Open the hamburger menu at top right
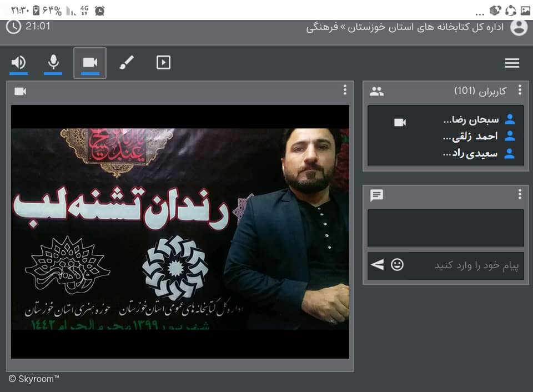The width and height of the screenshot is (533, 392). tap(512, 62)
